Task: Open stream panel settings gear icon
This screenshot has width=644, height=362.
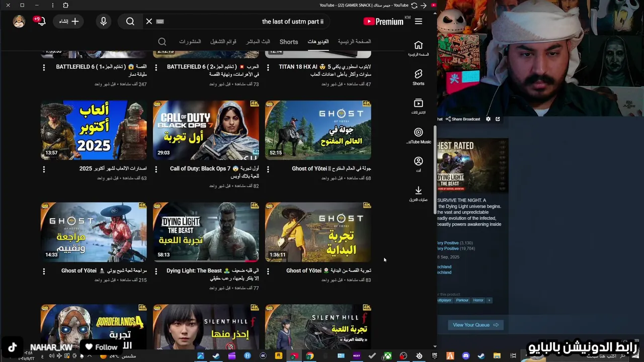Action: (488, 119)
